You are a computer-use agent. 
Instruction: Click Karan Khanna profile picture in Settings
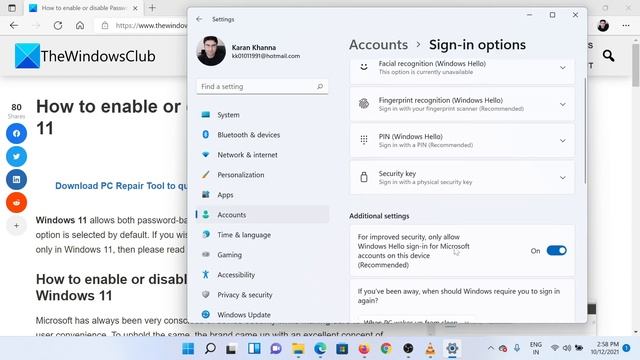point(211,51)
